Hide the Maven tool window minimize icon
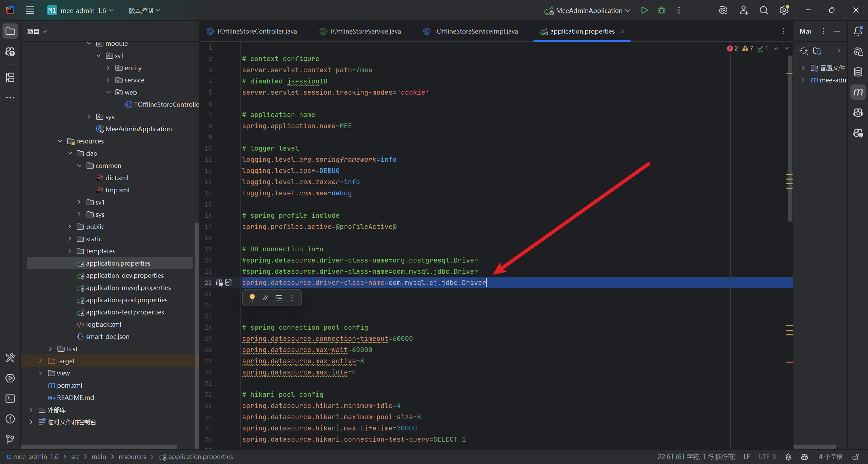Screen dimensions: 868x464 click(837, 31)
